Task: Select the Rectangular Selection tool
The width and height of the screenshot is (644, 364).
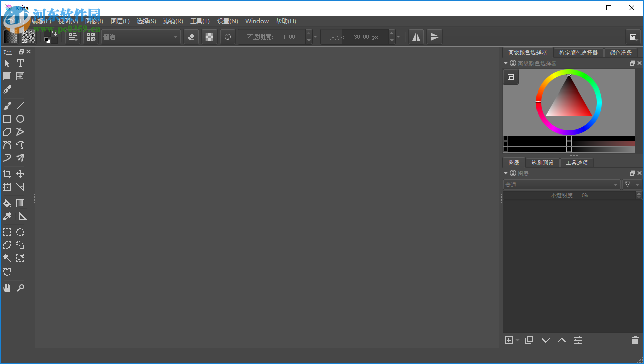Action: (x=7, y=232)
